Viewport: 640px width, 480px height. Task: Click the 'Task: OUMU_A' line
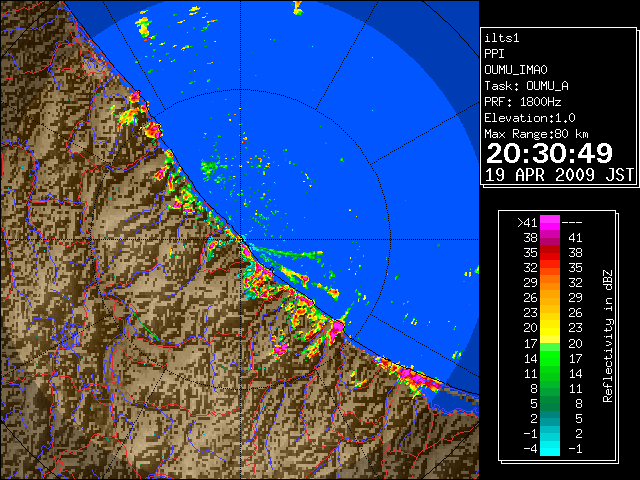pyautogui.click(x=527, y=86)
